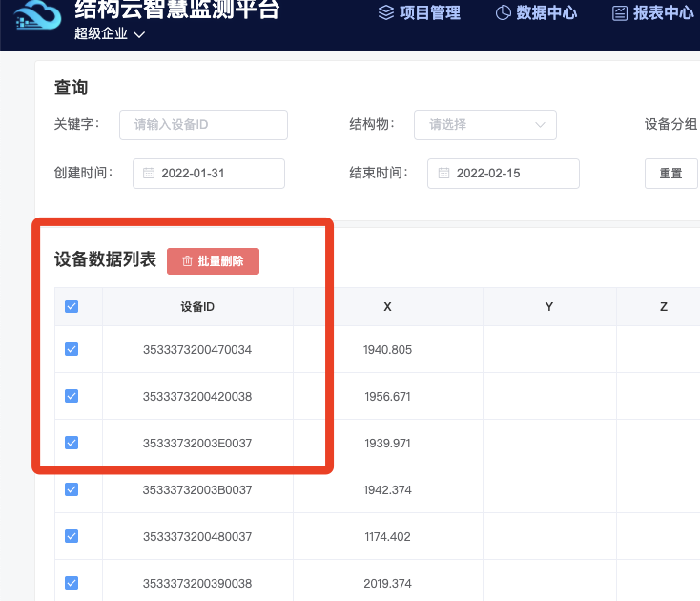Image resolution: width=700 pixels, height=601 pixels.
Task: Click X value 1942.374
Action: coord(387,489)
